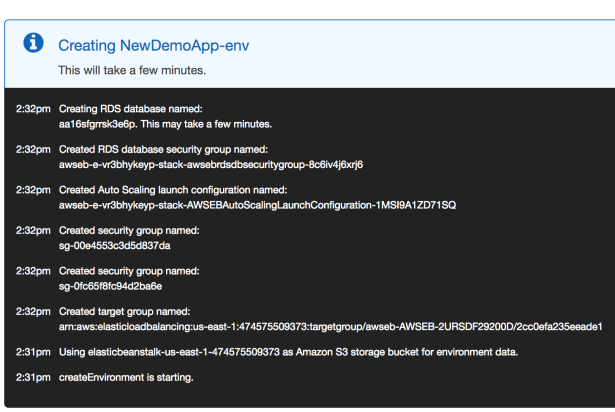Click the blue info icon
Viewport: 615px width, 412px height.
34,43
